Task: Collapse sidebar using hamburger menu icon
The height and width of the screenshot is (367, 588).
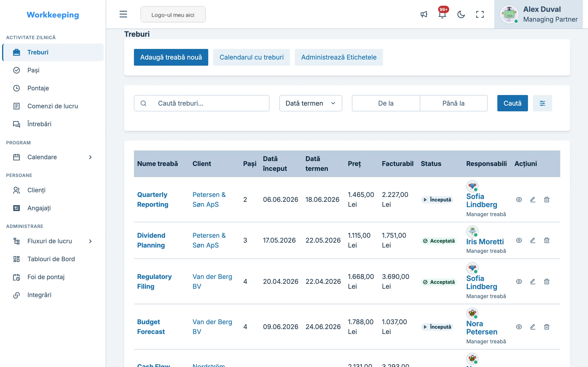Action: (x=123, y=14)
